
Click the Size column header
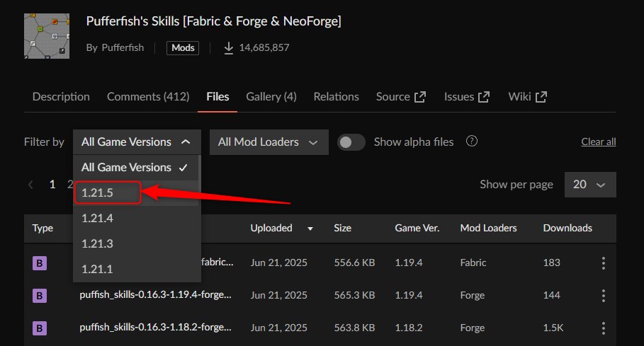click(x=342, y=228)
